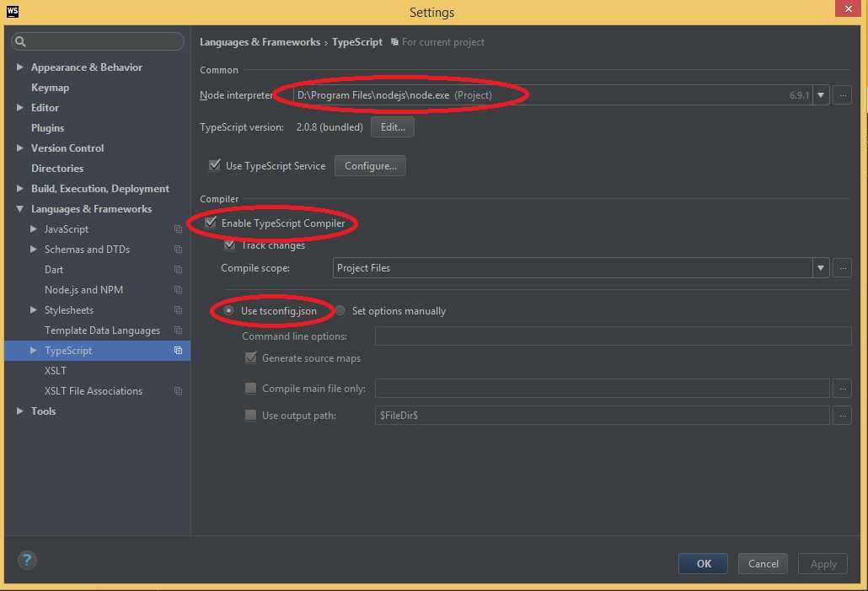Click the WebStorm logo icon in title bar

pyautogui.click(x=12, y=12)
